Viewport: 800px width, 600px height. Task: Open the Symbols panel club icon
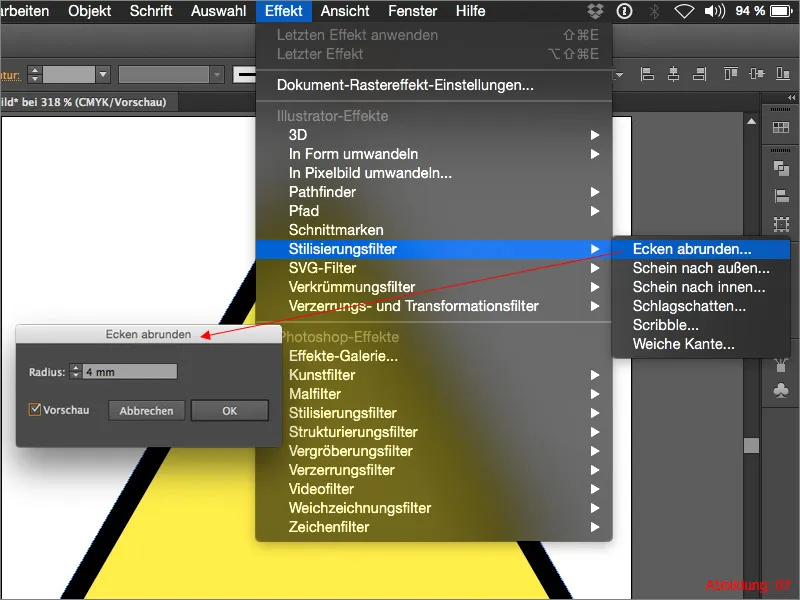coord(781,391)
